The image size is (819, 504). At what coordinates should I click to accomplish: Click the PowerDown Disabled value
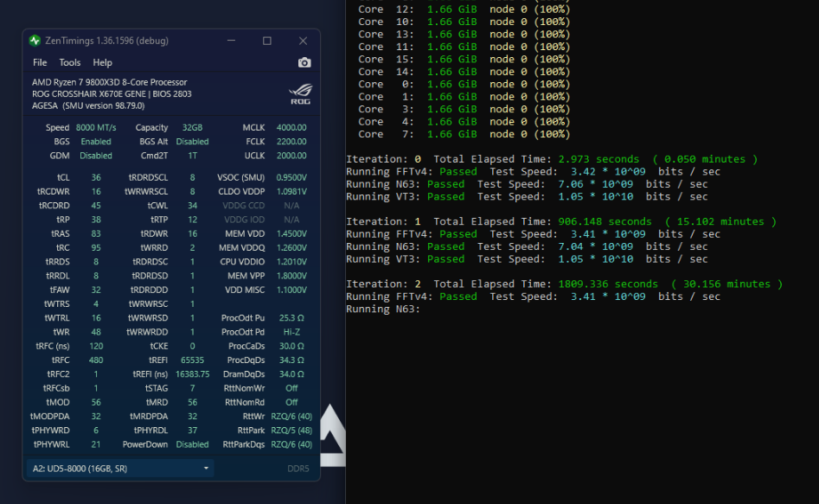tap(191, 444)
